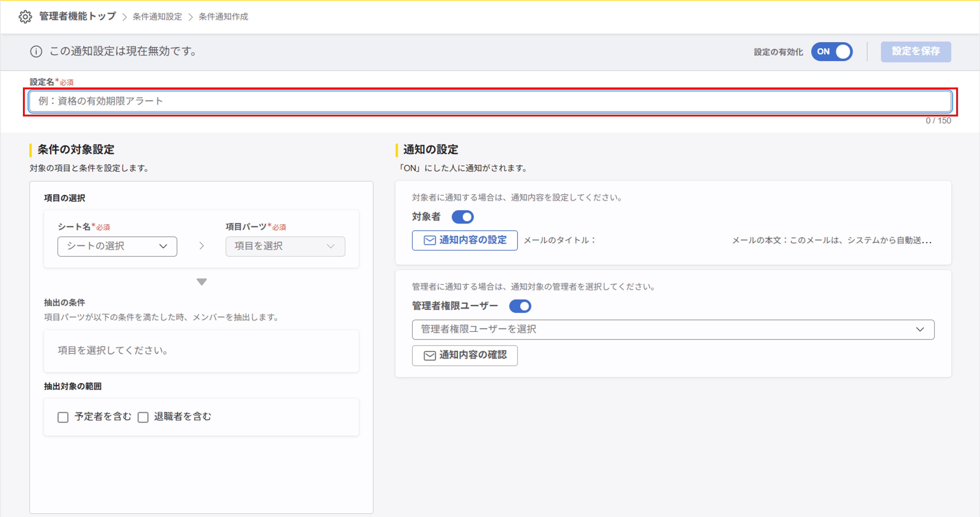The width and height of the screenshot is (980, 517).
Task: Click the gear icon next to 管理者機能トップ
Action: point(25,17)
